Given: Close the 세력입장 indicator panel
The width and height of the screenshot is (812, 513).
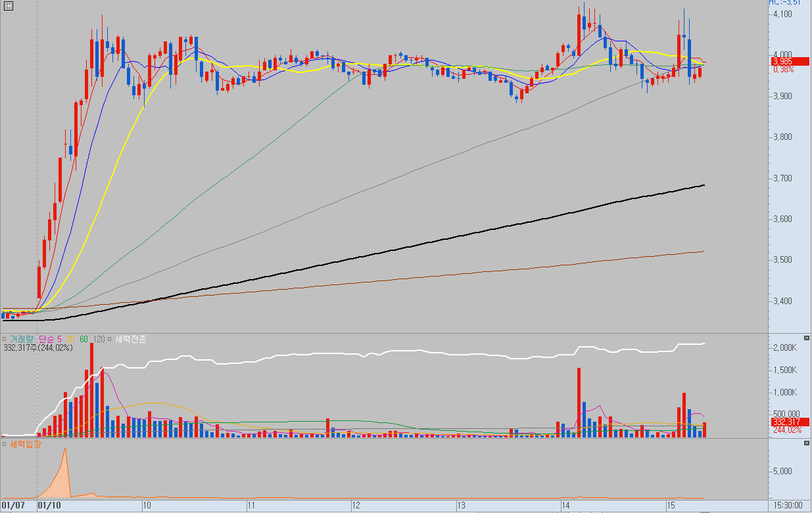Looking at the screenshot, I should 807,444.
